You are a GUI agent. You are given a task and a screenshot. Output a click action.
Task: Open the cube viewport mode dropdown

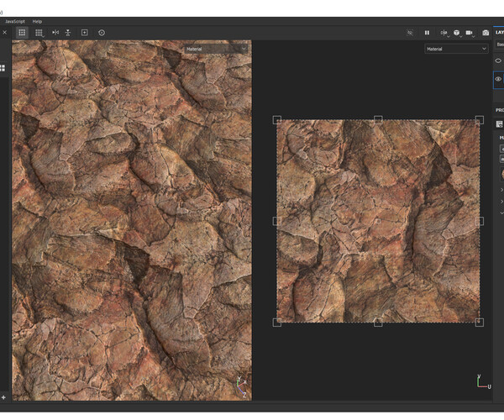[457, 33]
